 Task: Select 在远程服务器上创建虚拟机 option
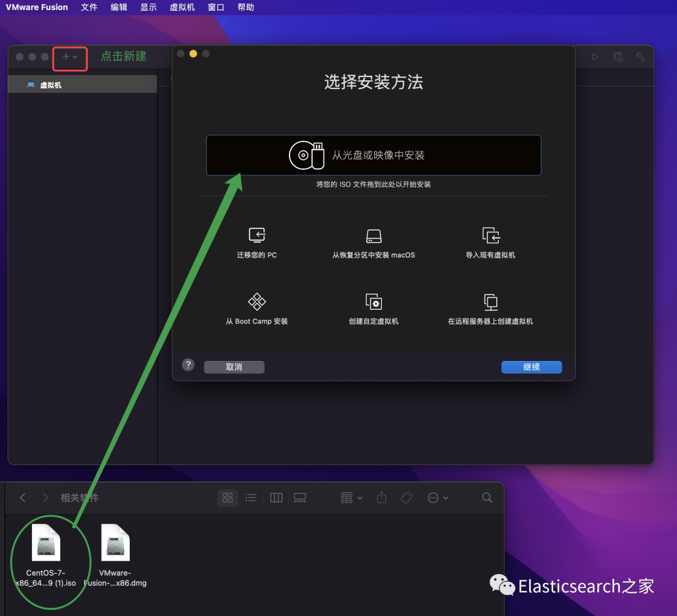click(490, 309)
